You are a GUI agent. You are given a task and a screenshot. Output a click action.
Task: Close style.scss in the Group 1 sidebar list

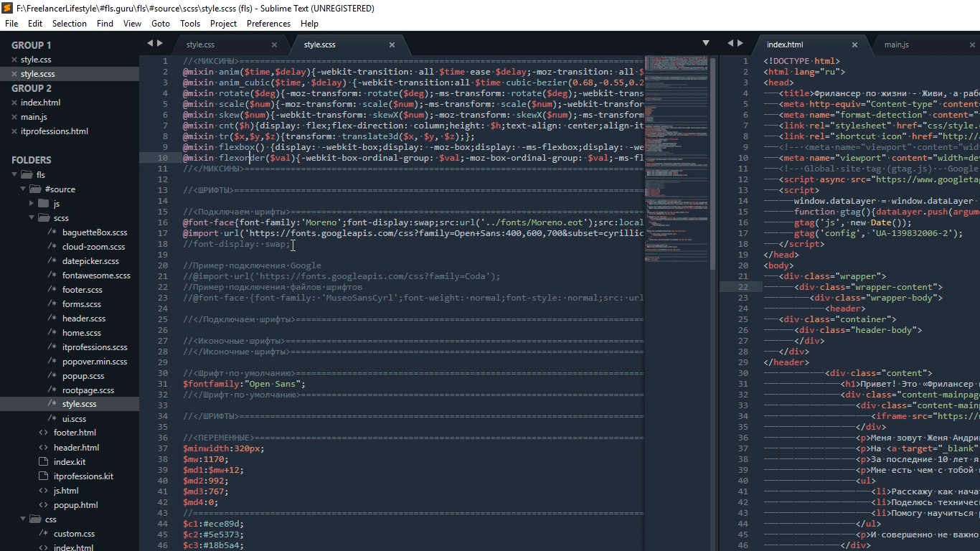point(14,74)
